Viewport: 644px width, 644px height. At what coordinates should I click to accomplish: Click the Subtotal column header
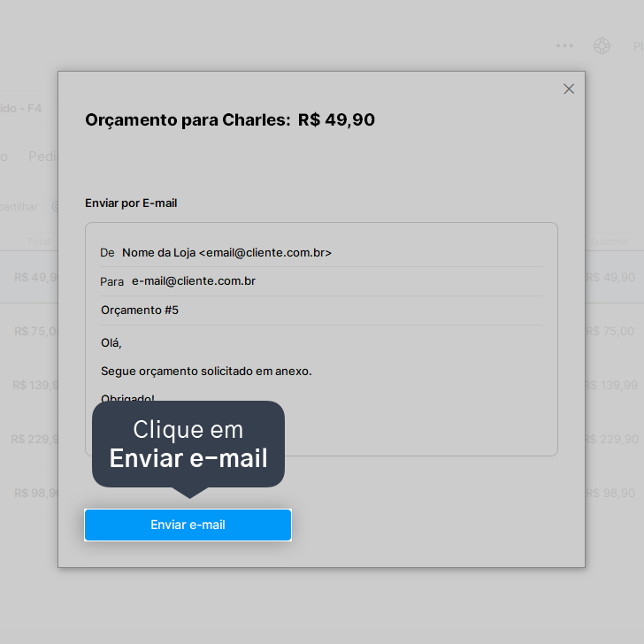pyautogui.click(x=609, y=241)
